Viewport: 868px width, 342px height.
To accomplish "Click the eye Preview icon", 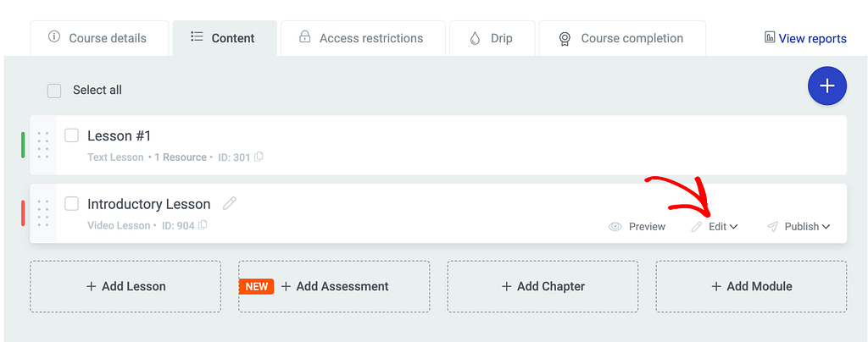I will tap(615, 227).
